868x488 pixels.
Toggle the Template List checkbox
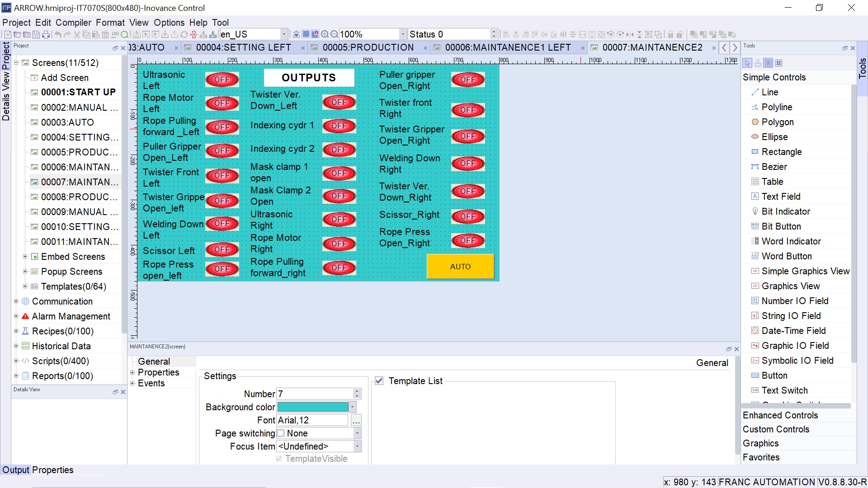(x=379, y=381)
